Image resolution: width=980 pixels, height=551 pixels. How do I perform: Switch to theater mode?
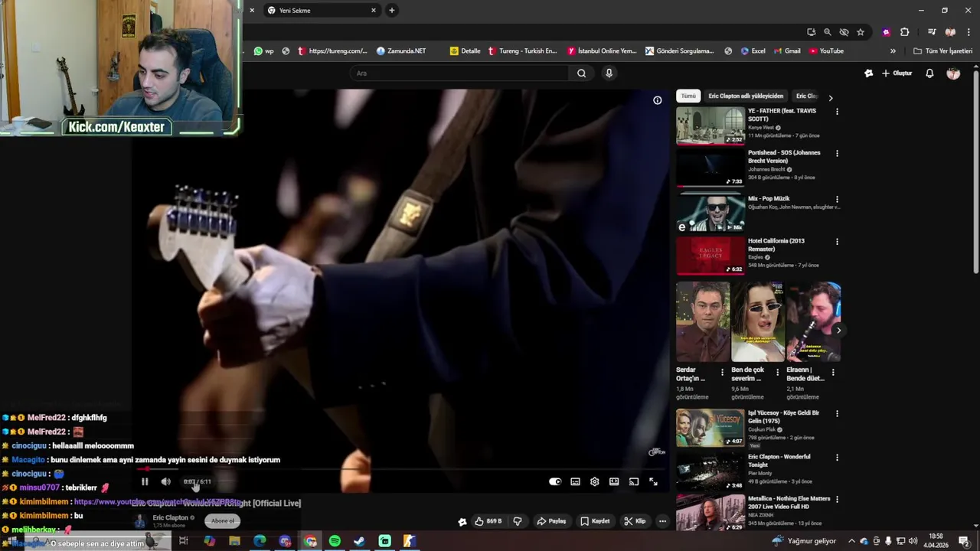point(614,481)
